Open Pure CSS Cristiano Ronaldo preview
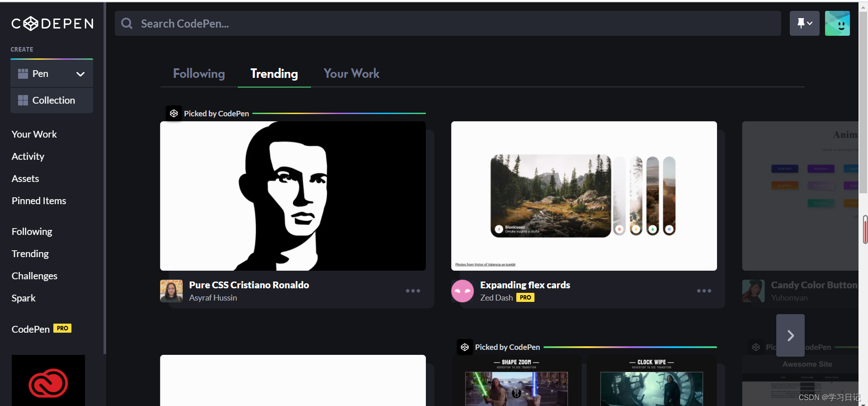This screenshot has height=406, width=868. coord(293,196)
